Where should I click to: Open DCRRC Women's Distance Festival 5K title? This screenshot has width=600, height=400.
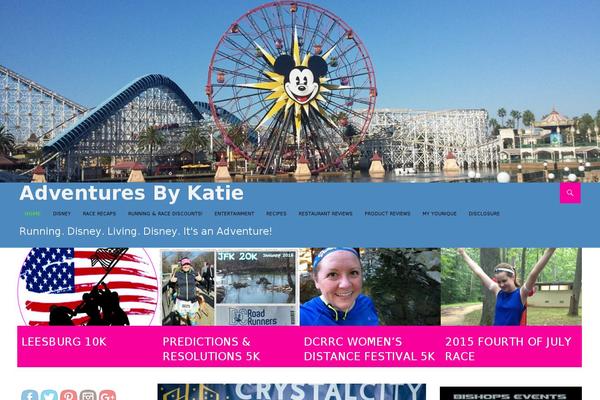pyautogui.click(x=369, y=349)
